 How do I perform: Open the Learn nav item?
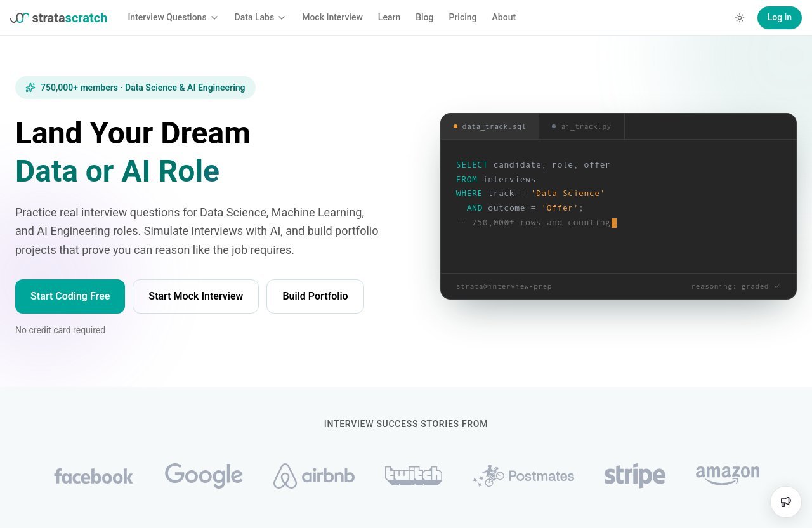click(x=389, y=17)
